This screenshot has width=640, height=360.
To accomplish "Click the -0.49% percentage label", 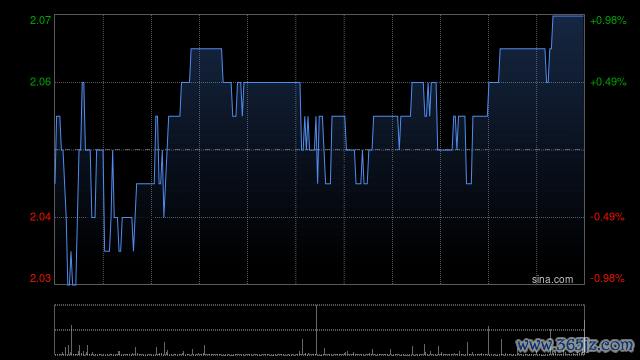I will [x=607, y=217].
